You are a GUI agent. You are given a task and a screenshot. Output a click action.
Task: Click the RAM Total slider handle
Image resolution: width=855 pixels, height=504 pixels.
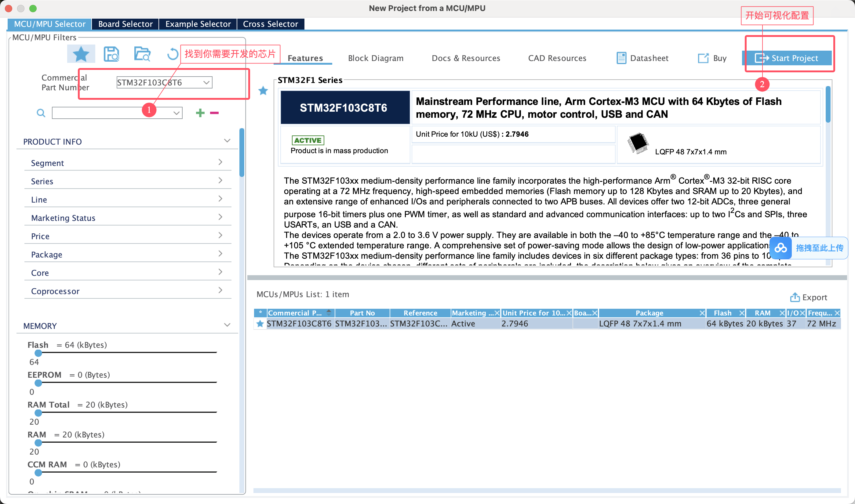[38, 413]
